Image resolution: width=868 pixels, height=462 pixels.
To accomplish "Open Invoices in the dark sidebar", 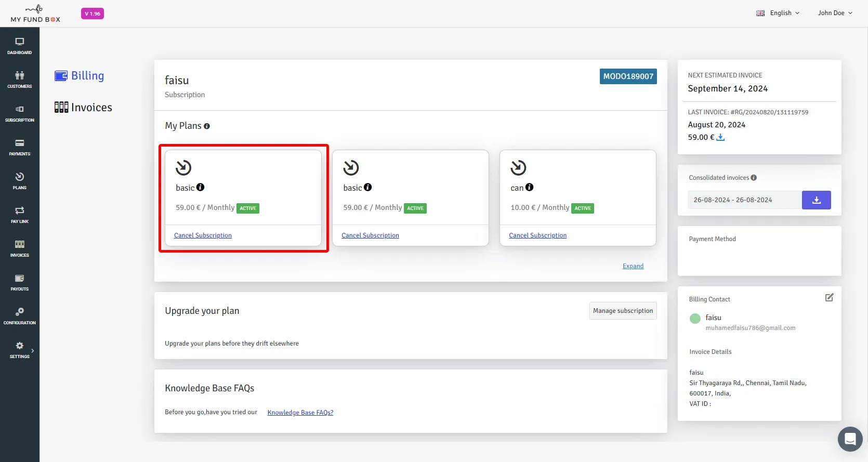I will pyautogui.click(x=20, y=248).
